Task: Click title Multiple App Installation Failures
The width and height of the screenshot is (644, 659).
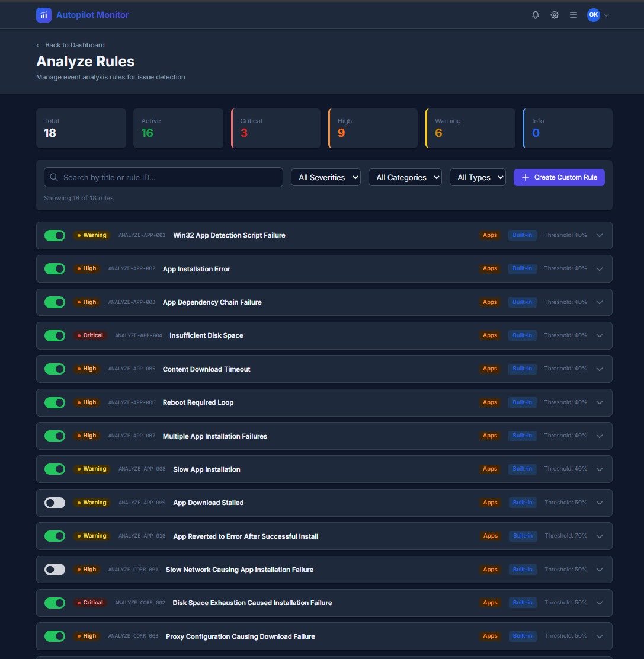Action: point(214,436)
